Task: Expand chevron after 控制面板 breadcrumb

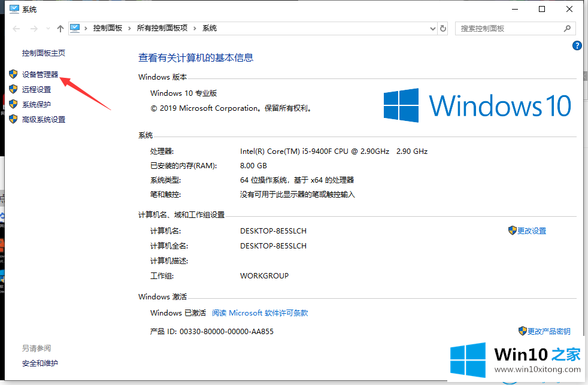Action: 129,28
